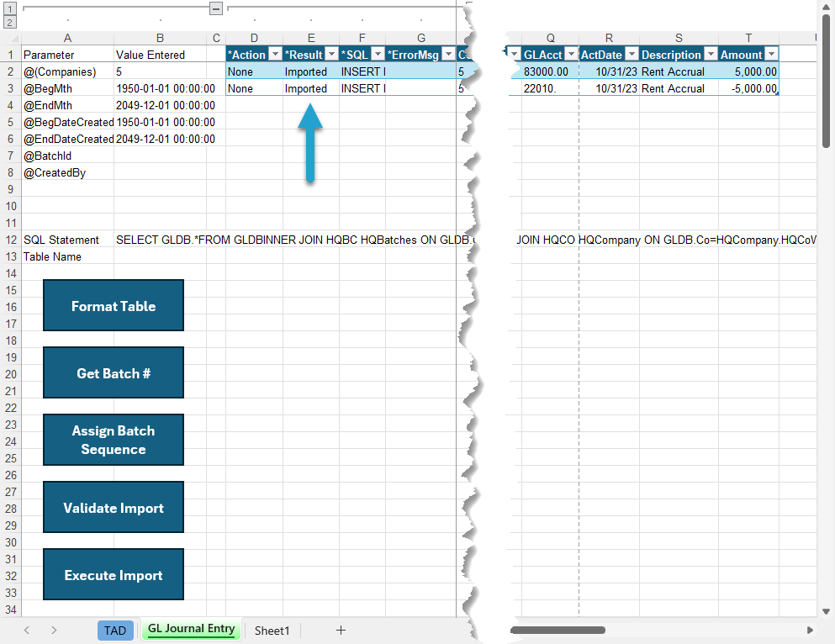Select the cell with value 83000.00

click(550, 71)
